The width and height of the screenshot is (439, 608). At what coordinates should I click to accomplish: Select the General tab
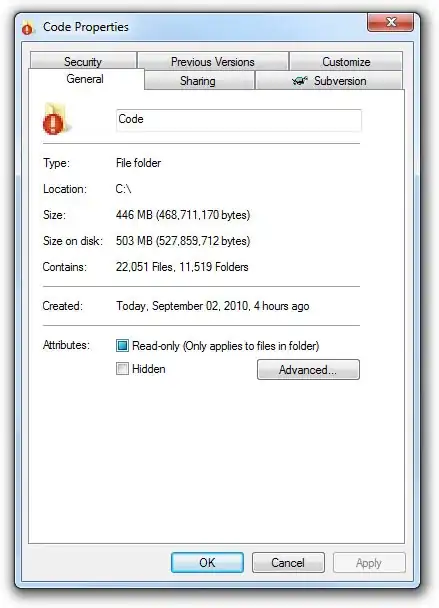pos(86,79)
